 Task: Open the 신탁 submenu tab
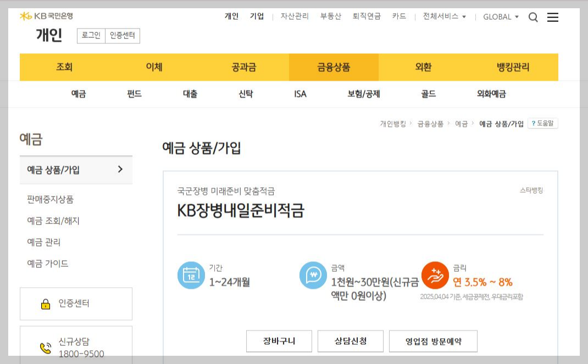click(x=246, y=94)
